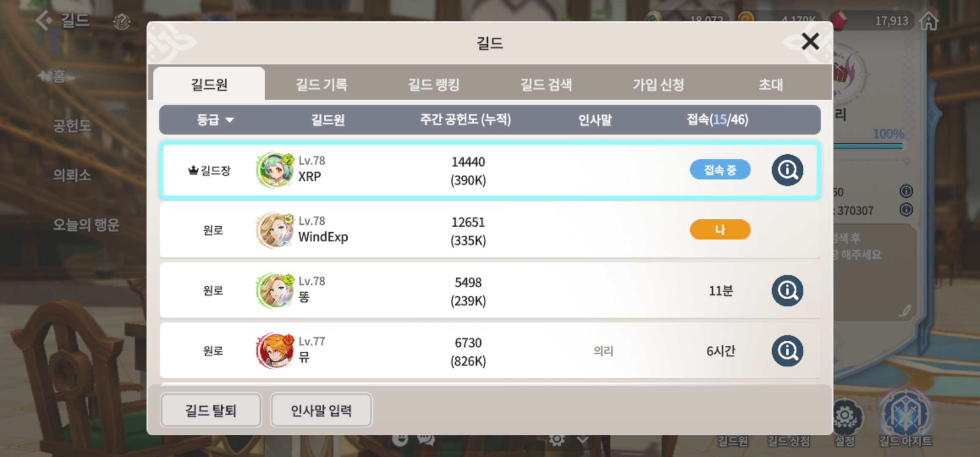
Task: Close the guild dialog with X
Action: click(x=810, y=41)
